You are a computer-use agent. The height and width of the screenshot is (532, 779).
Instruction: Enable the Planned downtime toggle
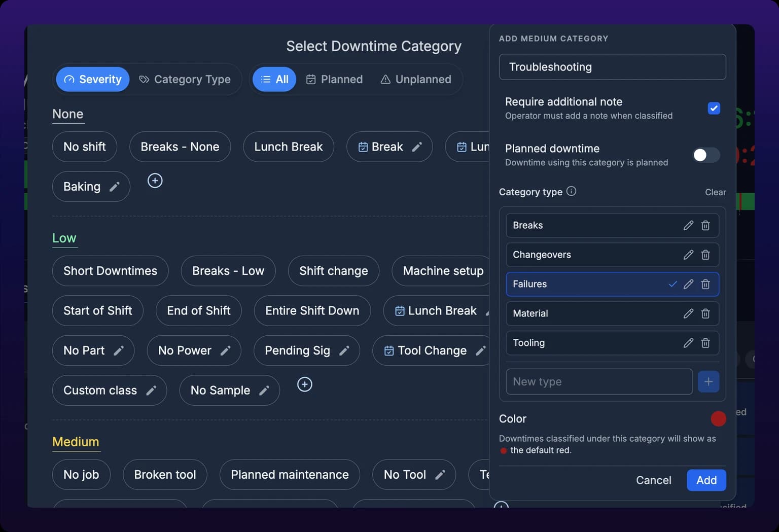tap(706, 155)
